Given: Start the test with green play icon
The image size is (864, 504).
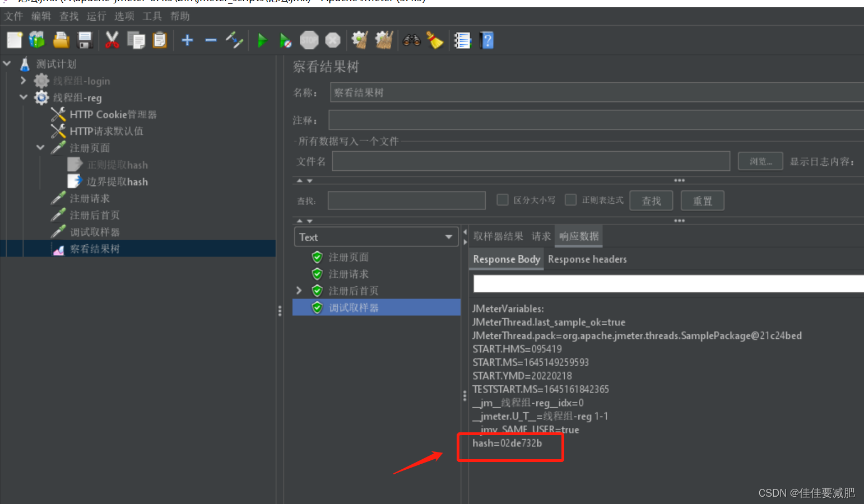Looking at the screenshot, I should pos(262,40).
